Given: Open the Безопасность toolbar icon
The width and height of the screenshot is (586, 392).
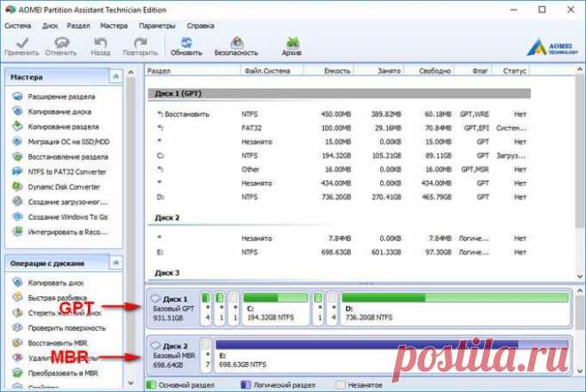Looking at the screenshot, I should 236,43.
